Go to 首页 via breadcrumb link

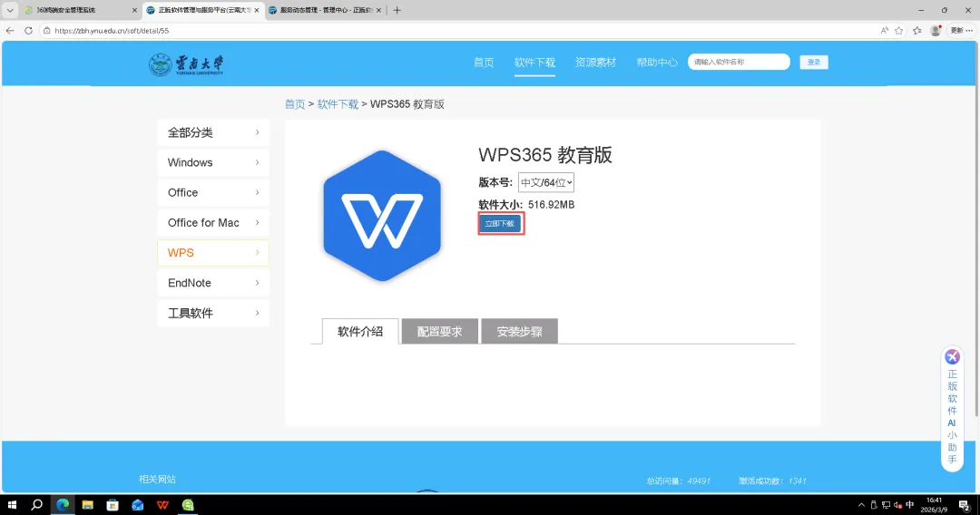[295, 104]
